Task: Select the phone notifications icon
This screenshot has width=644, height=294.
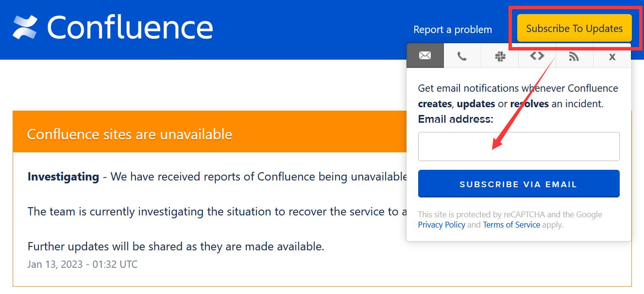Action: (462, 55)
